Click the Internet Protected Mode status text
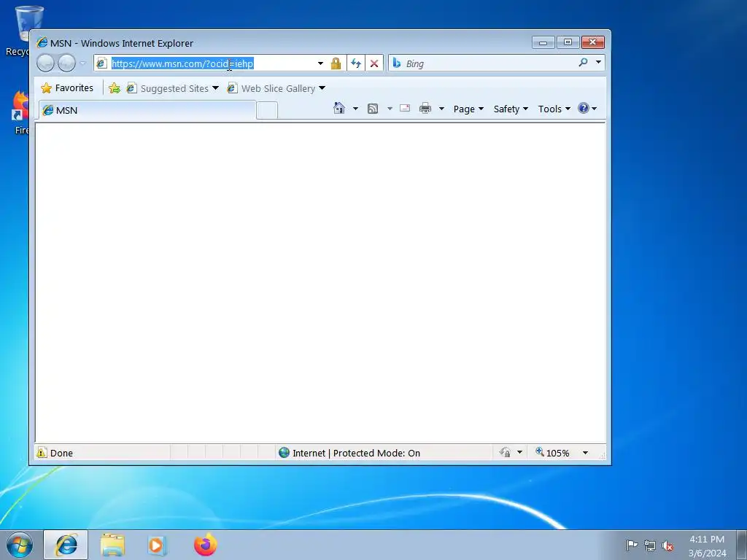747x560 pixels. pos(356,453)
